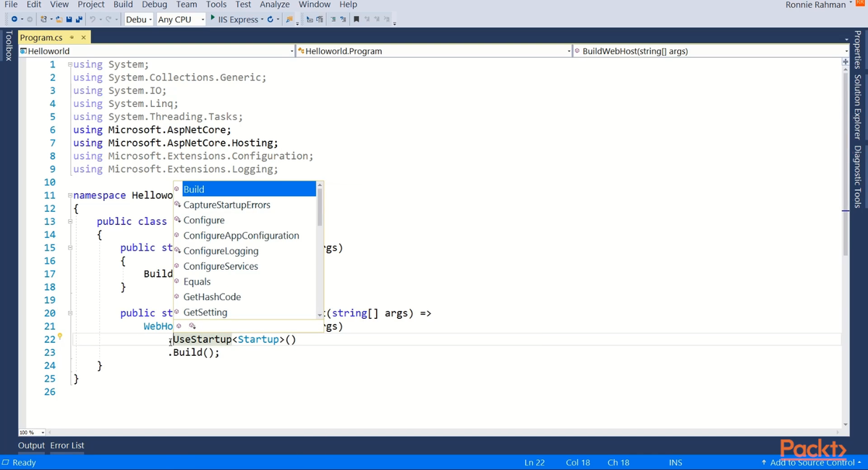This screenshot has width=868, height=470.
Task: Comment out the selected lines icon
Action: pos(333,20)
